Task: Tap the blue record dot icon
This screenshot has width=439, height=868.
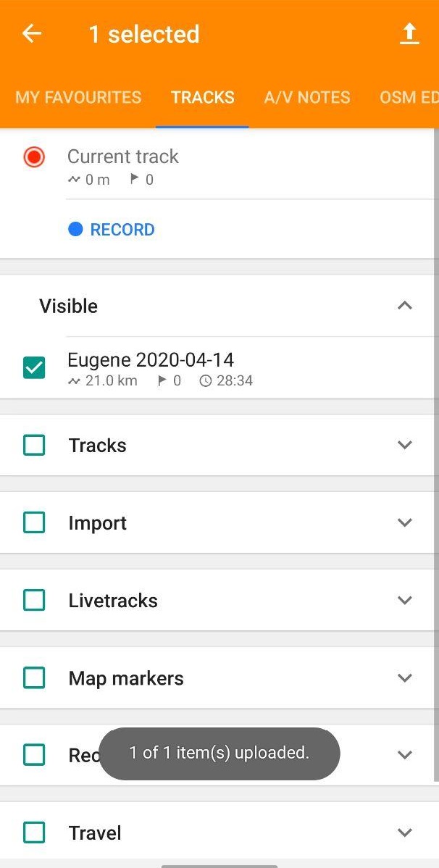Action: click(75, 229)
